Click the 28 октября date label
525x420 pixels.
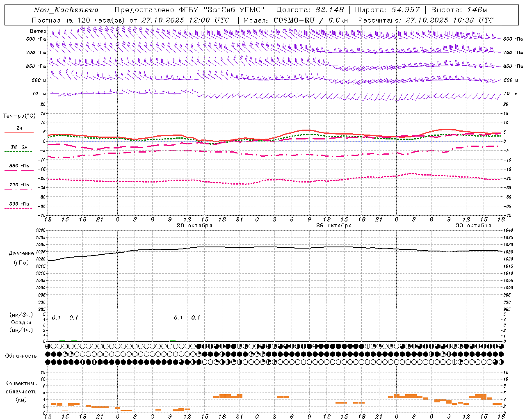(x=194, y=226)
